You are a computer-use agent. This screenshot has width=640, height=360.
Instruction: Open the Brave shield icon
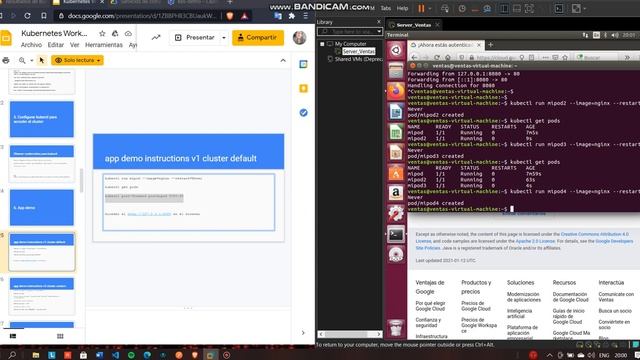tap(230, 16)
